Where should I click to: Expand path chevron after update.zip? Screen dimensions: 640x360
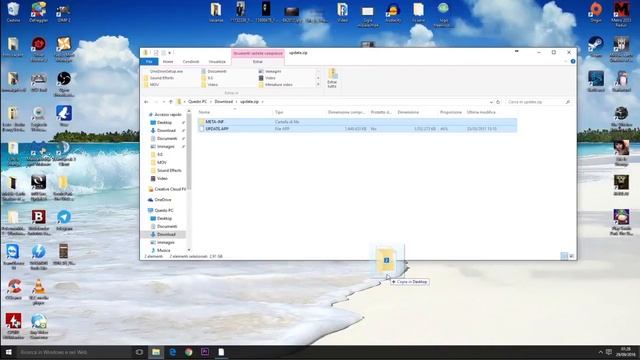(262, 102)
